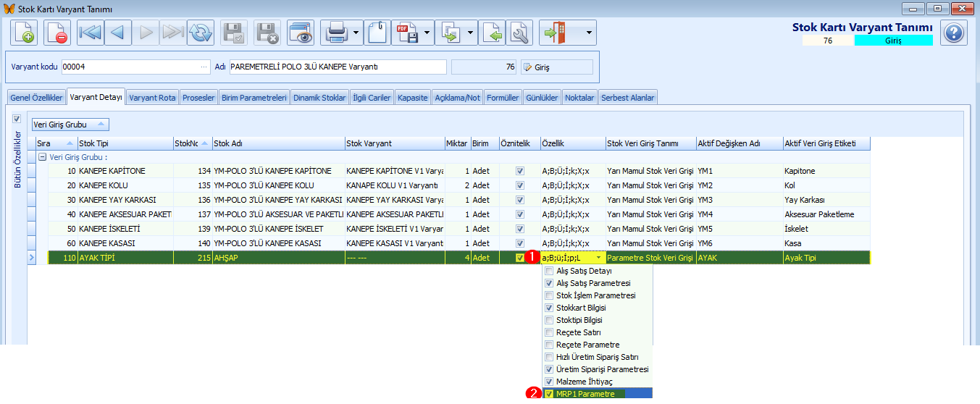Click the printer icon

click(335, 33)
